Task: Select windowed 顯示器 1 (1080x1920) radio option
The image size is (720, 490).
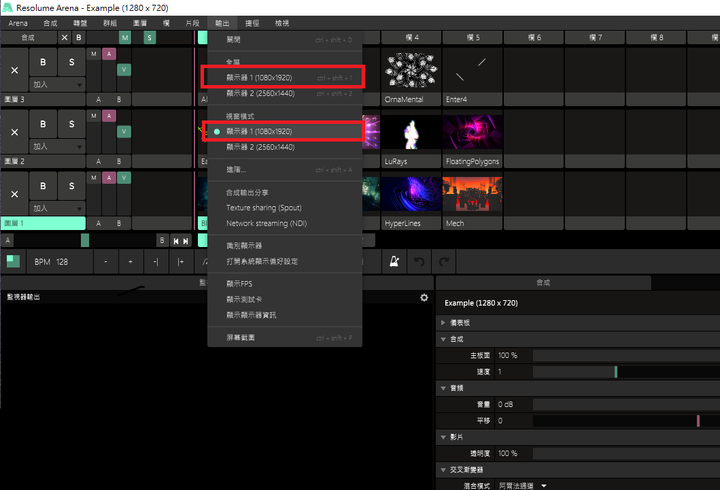Action: point(283,131)
